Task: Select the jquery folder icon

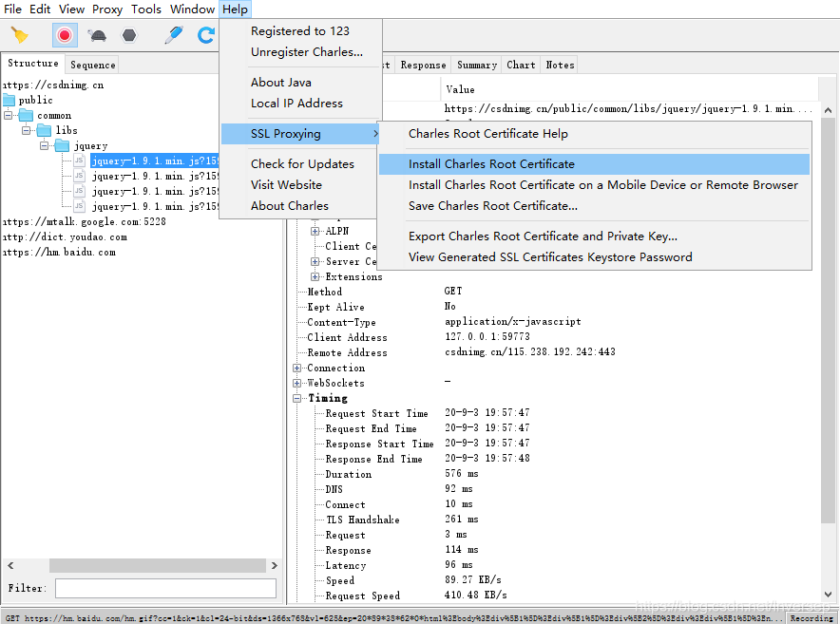Action: [63, 145]
